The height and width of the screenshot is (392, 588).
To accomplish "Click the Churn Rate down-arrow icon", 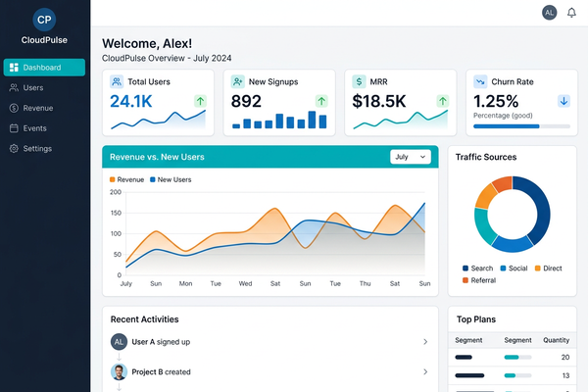I will (563, 100).
